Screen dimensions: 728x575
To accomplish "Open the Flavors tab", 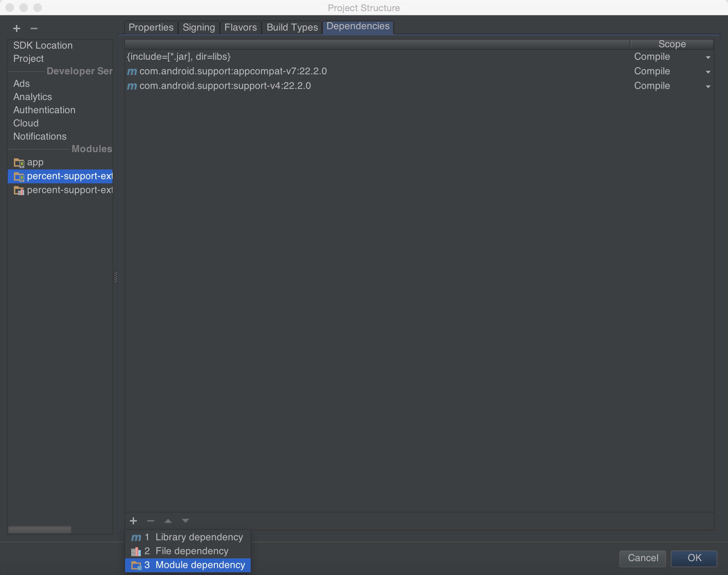I will [241, 27].
